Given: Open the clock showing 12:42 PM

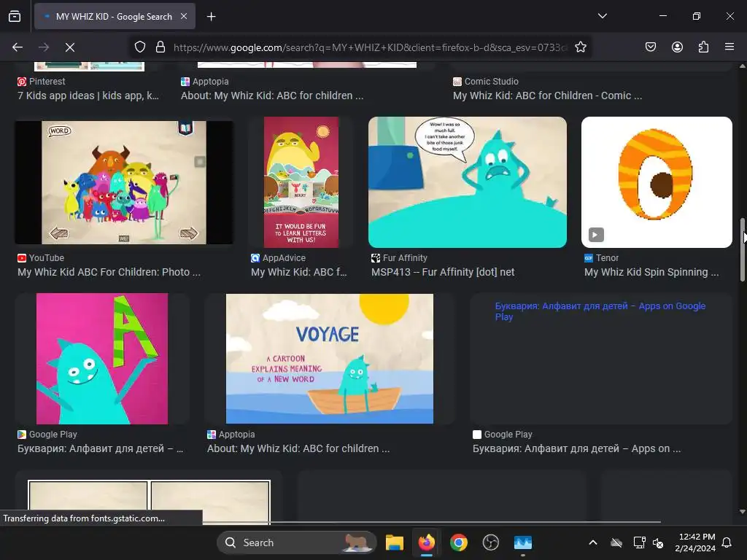Looking at the screenshot, I should pos(695,542).
